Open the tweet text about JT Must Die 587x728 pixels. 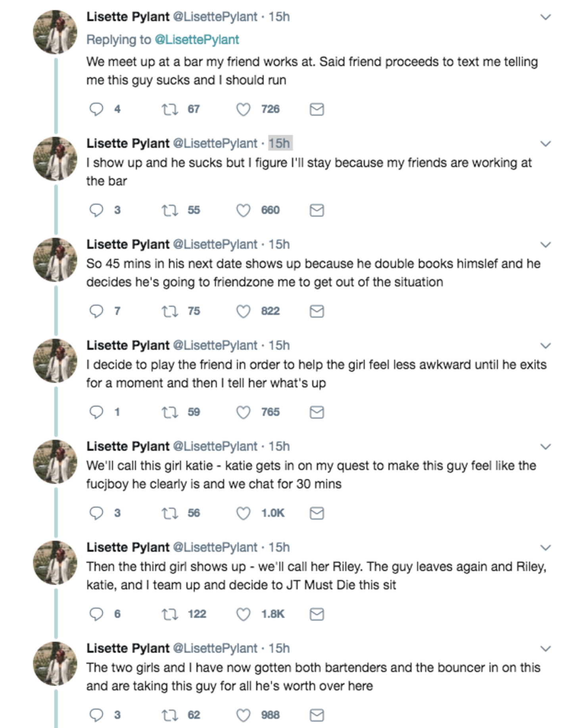(317, 576)
